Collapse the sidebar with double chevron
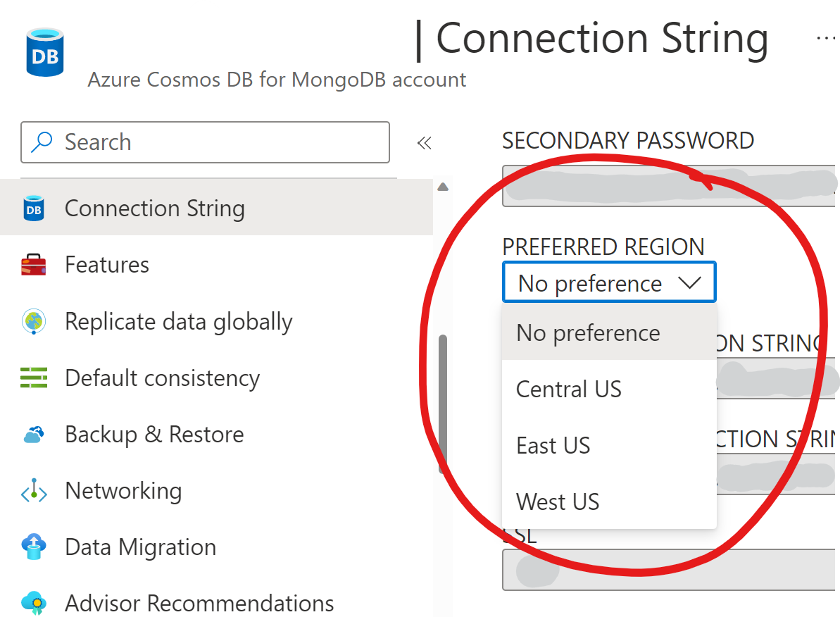Image resolution: width=840 pixels, height=617 pixels. (x=424, y=143)
